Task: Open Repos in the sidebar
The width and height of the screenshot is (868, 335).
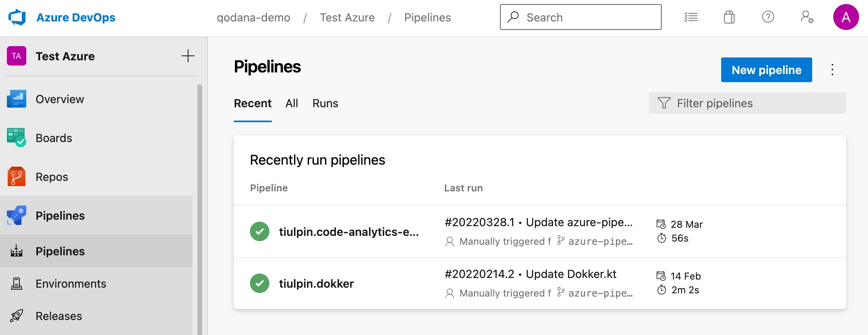Action: point(96,177)
